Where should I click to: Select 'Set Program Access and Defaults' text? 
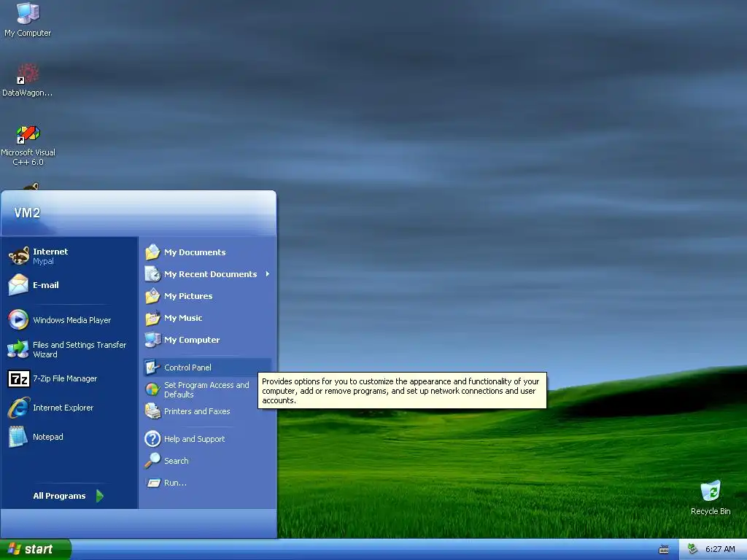click(x=206, y=389)
